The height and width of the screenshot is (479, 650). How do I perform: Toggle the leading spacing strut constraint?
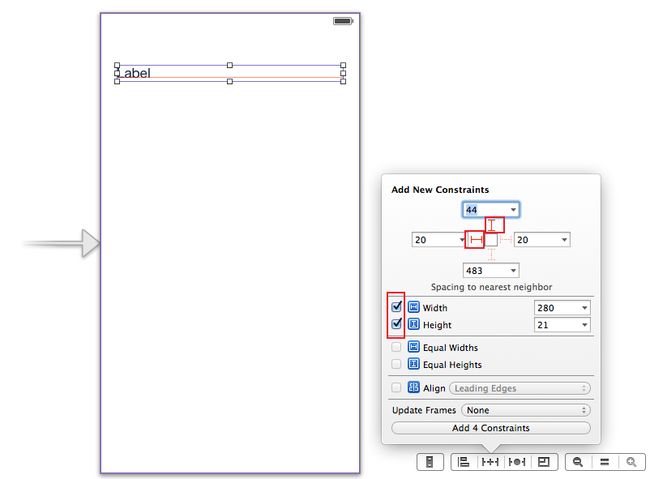pos(476,240)
